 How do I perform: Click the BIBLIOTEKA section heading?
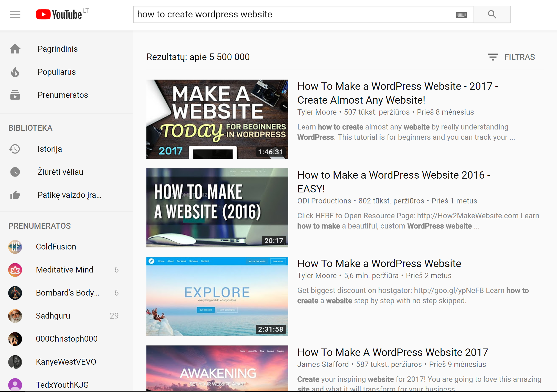tap(30, 128)
